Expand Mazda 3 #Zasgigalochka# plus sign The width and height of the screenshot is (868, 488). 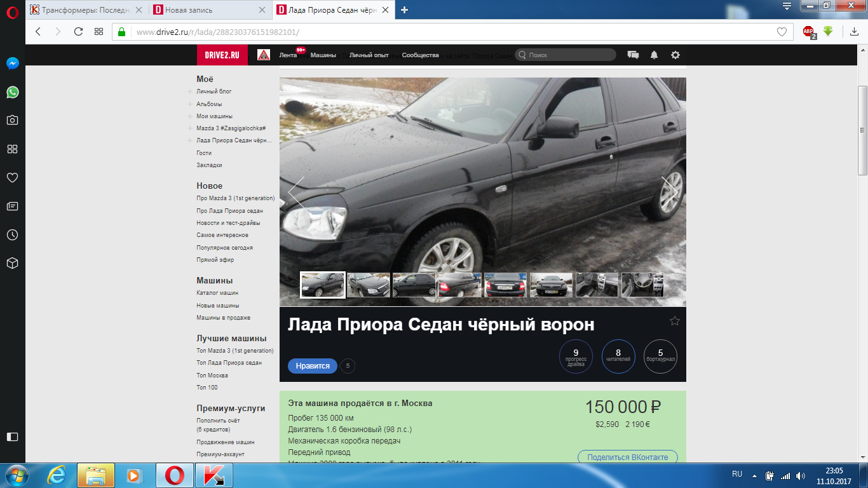coord(190,128)
